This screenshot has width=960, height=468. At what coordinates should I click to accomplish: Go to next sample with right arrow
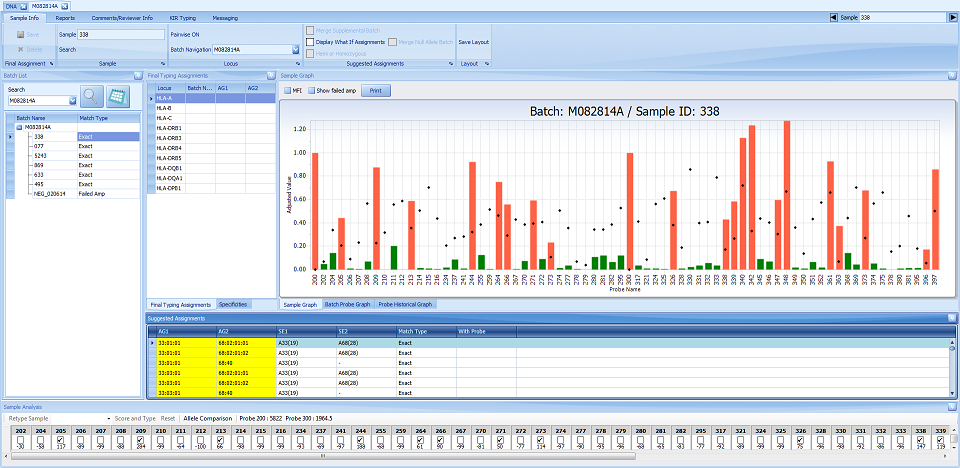pyautogui.click(x=953, y=18)
